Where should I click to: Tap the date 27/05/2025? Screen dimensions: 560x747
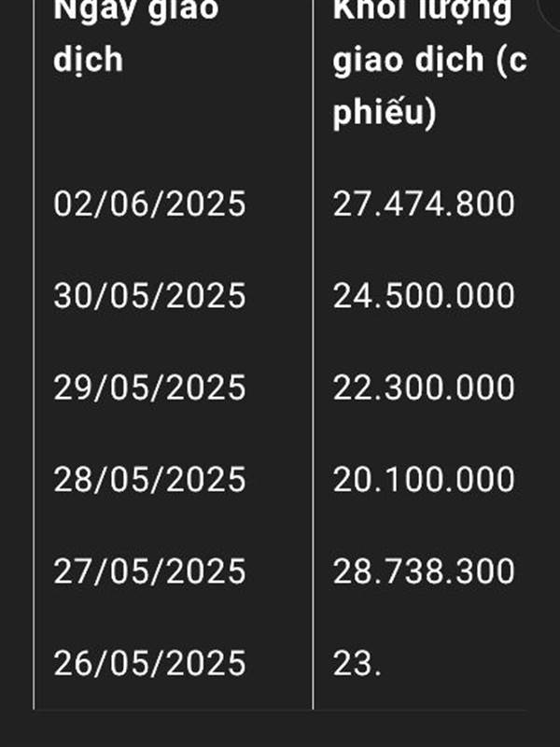[x=149, y=571]
